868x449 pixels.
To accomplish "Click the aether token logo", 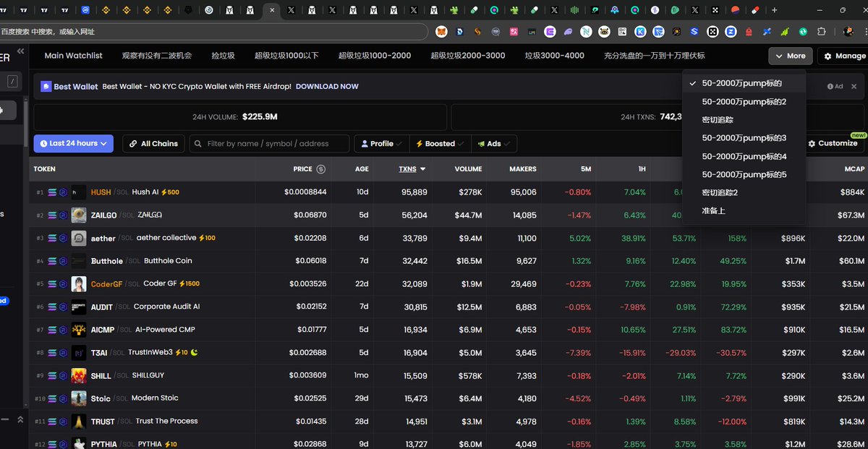I will tap(79, 238).
